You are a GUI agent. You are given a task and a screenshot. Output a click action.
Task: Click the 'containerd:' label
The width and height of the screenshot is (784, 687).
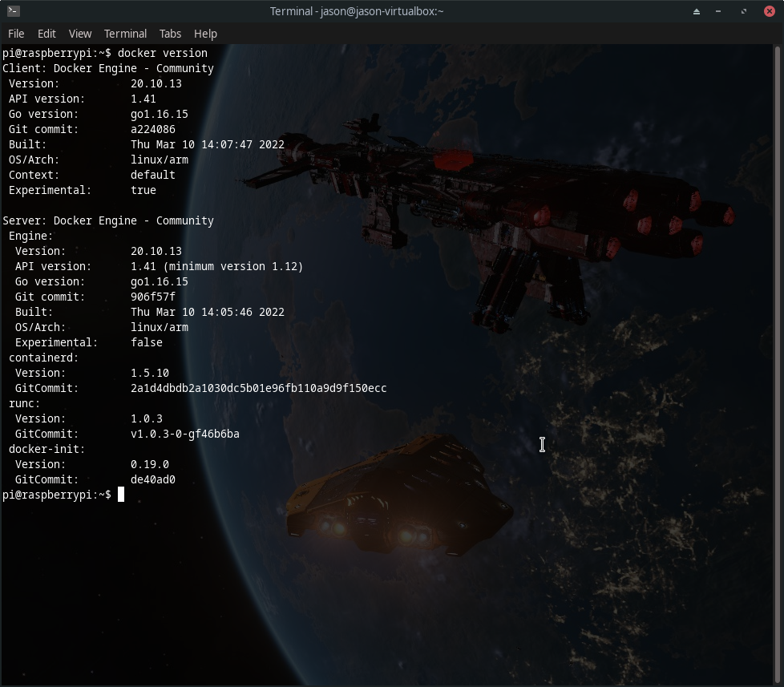pyautogui.click(x=43, y=358)
